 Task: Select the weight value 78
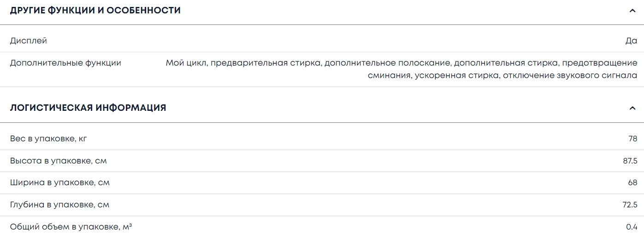pos(632,139)
